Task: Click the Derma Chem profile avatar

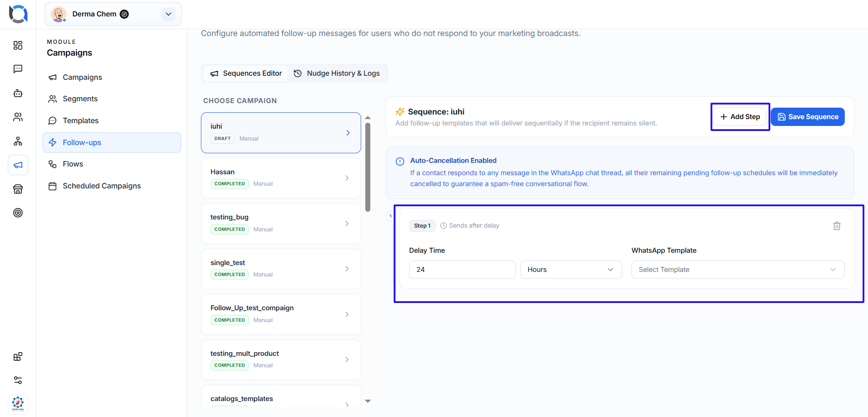Action: click(x=58, y=14)
